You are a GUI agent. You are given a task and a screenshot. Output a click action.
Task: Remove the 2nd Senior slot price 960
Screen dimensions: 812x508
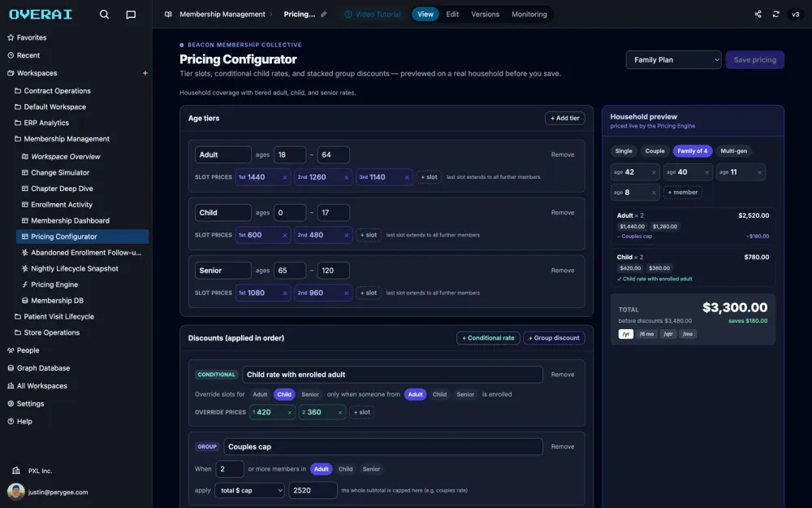coord(347,293)
